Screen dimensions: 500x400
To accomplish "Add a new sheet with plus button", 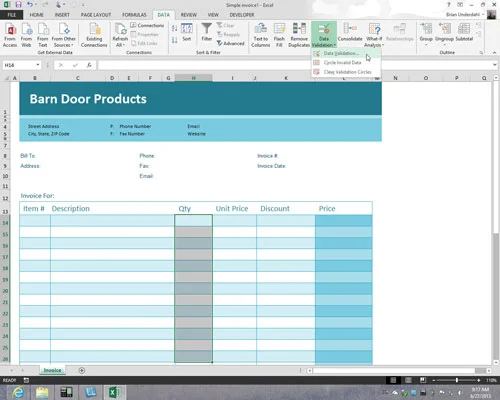I will coord(82,370).
